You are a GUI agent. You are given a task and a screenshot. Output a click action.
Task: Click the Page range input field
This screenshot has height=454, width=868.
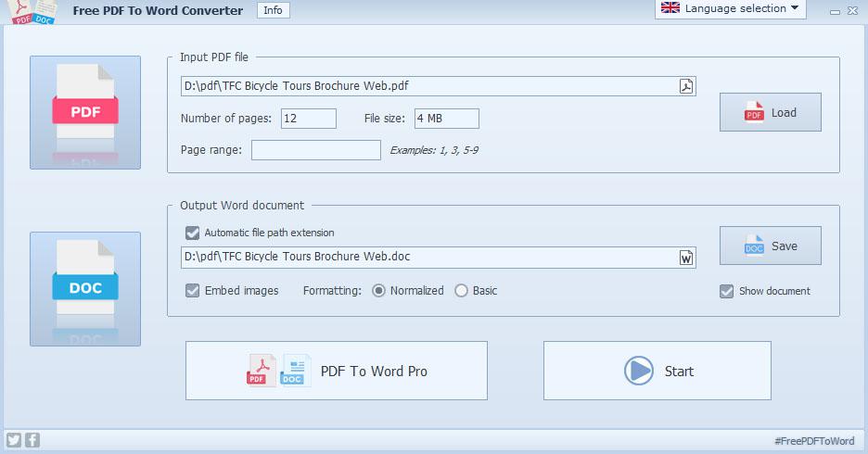tap(316, 150)
